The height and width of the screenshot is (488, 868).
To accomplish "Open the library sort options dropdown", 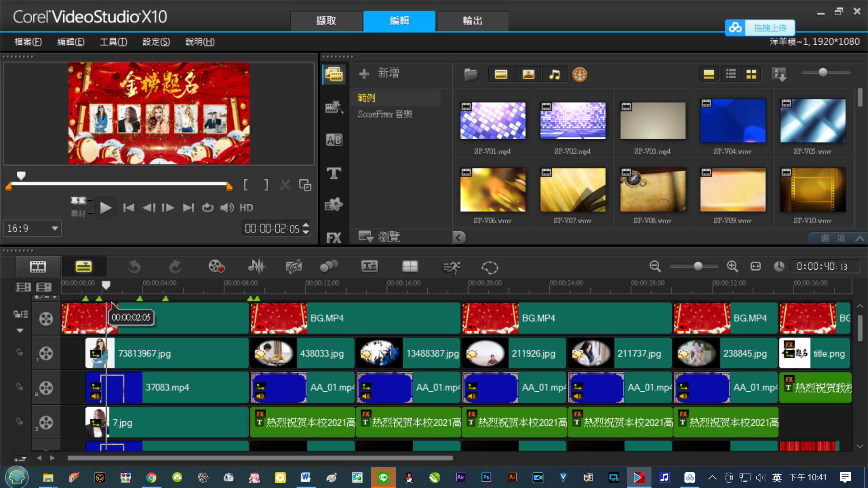I will click(779, 74).
